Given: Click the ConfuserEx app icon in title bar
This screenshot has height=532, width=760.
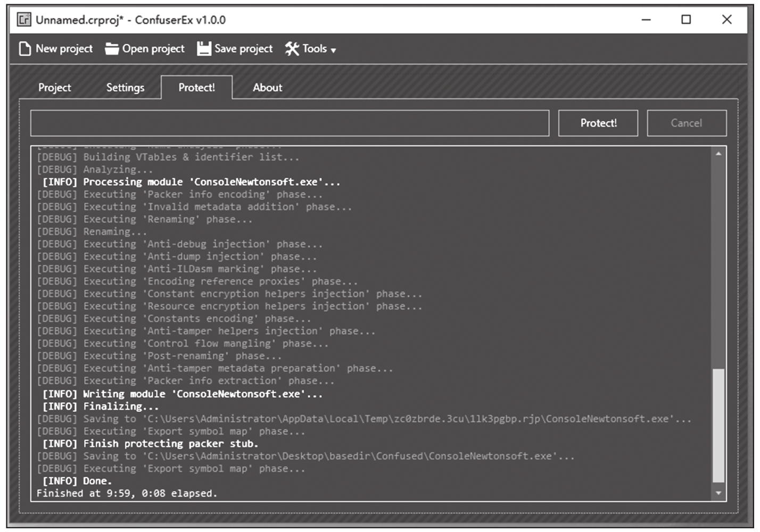Looking at the screenshot, I should (x=24, y=20).
